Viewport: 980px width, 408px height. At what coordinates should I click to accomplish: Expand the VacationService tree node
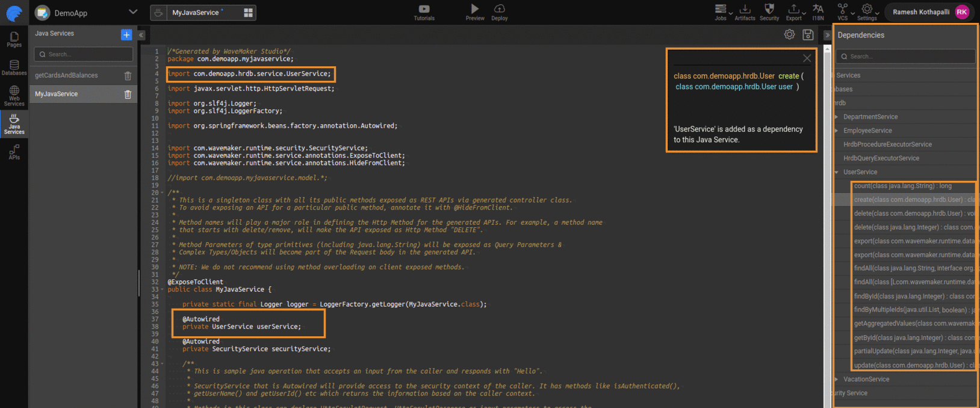[x=837, y=379]
